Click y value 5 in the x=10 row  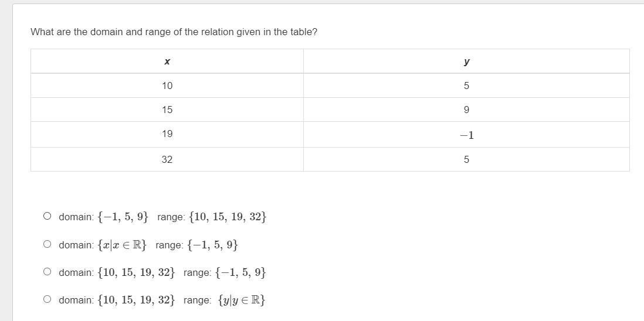tap(466, 86)
